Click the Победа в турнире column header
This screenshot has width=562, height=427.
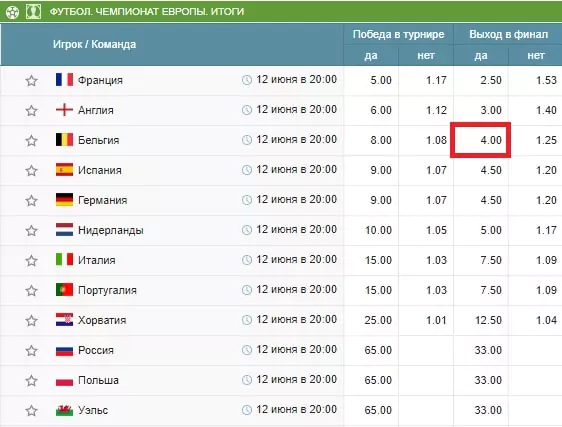[398, 34]
